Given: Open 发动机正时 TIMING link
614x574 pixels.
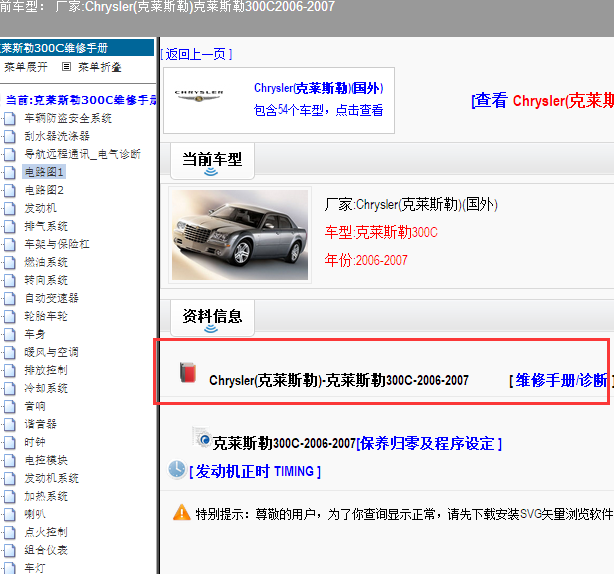Looking at the screenshot, I should (x=255, y=471).
